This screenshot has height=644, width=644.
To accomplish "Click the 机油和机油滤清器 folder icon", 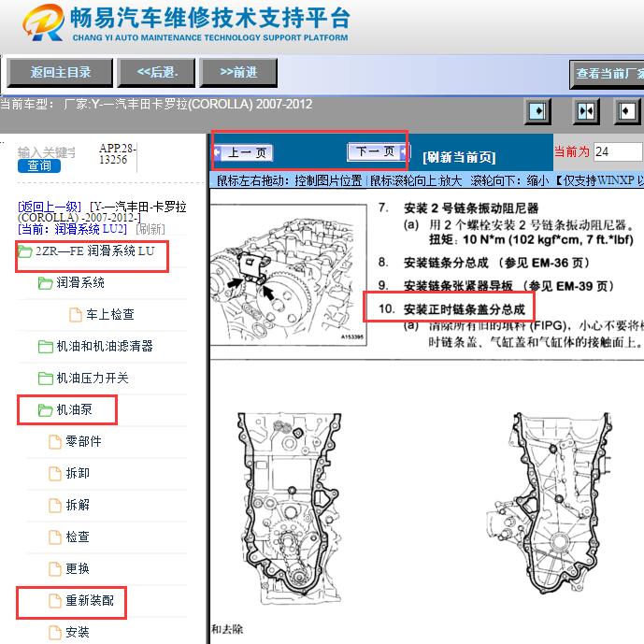I will [45, 347].
